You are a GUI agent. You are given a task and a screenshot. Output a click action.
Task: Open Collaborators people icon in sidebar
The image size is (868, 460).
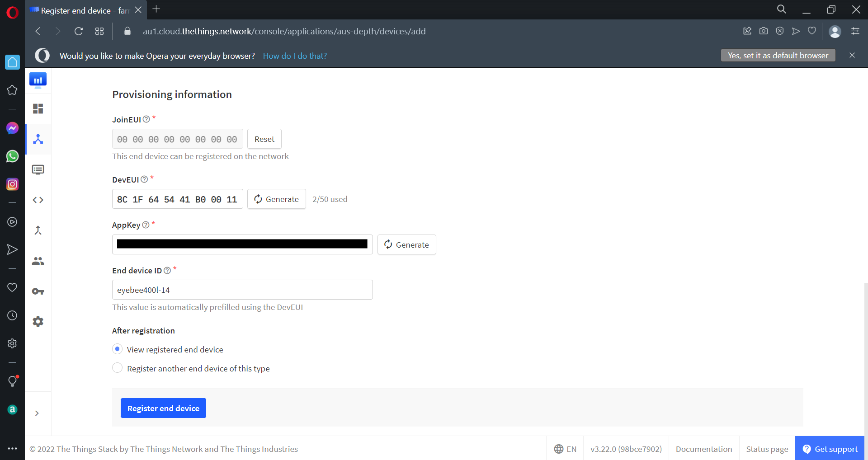(x=38, y=261)
